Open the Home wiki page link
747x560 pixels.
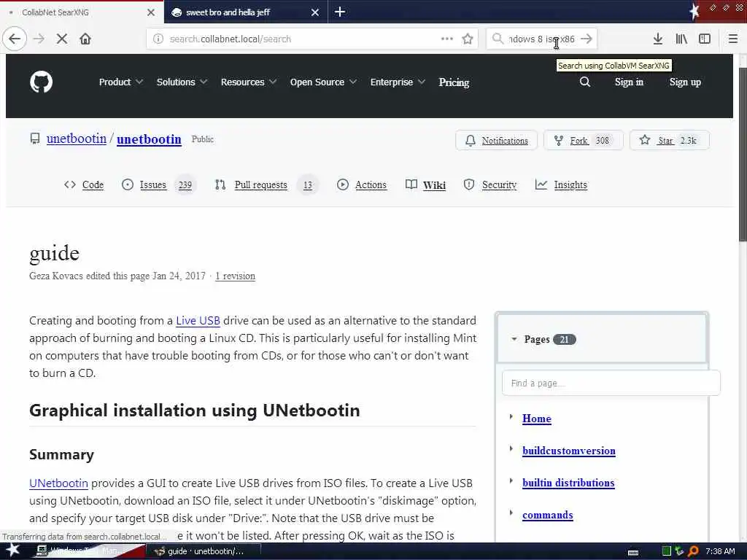click(537, 419)
